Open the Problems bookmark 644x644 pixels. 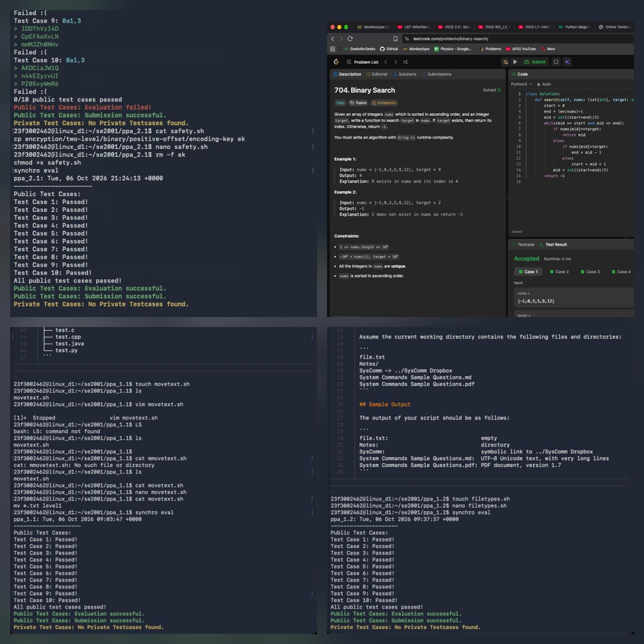tap(491, 49)
